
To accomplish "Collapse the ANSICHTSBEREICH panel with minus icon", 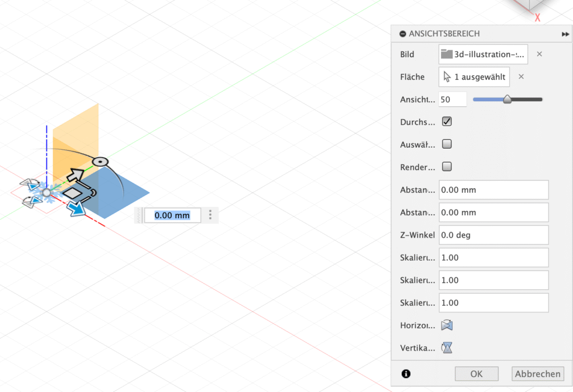I will pyautogui.click(x=402, y=34).
